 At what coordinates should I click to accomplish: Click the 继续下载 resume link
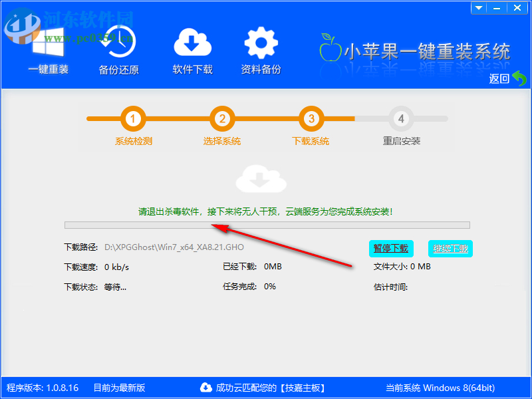(x=450, y=248)
